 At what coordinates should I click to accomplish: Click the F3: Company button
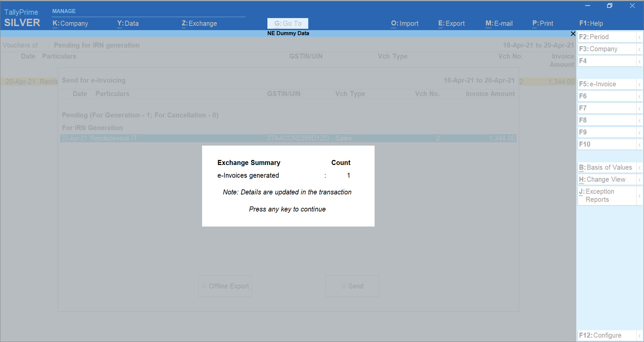coord(607,49)
